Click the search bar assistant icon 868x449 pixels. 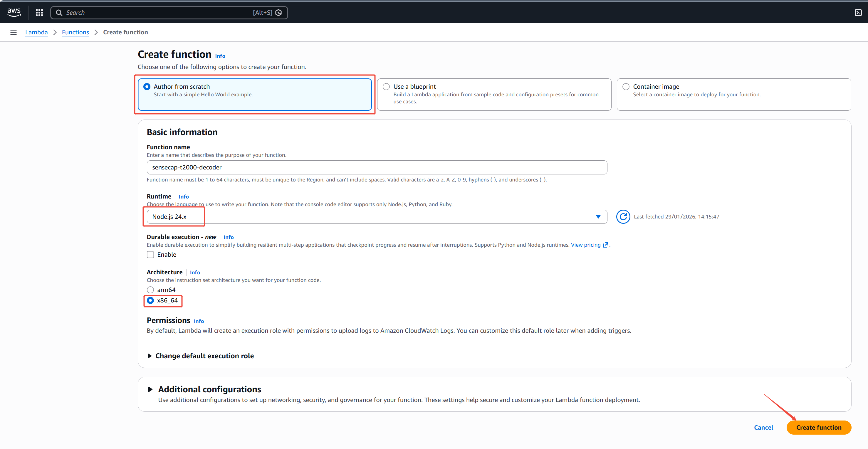click(x=279, y=12)
